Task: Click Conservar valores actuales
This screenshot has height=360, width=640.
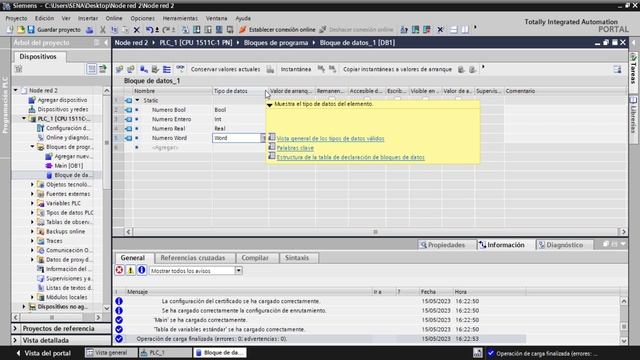Action: coord(225,69)
